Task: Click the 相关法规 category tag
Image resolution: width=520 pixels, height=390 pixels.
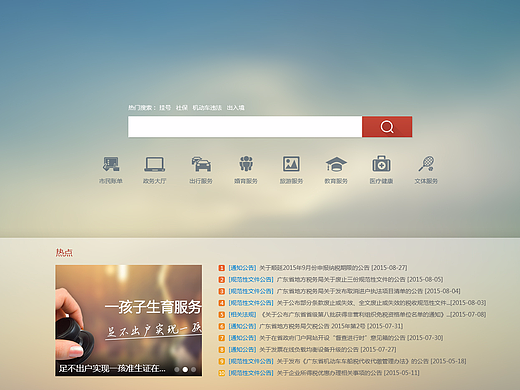Action: [242, 314]
